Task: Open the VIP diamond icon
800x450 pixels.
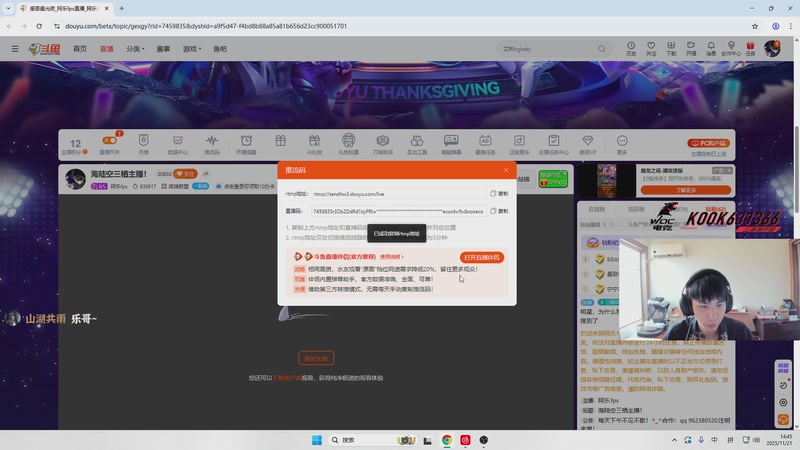Action: [x=588, y=144]
